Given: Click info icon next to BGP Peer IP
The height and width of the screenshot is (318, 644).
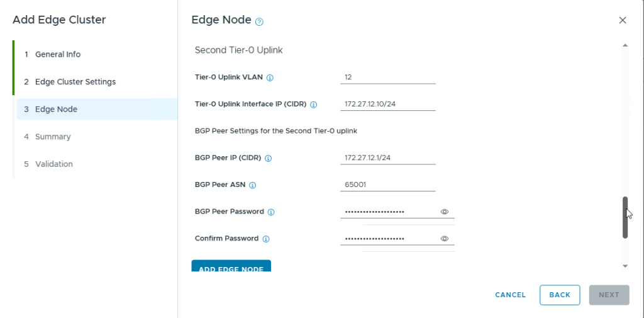Looking at the screenshot, I should (x=269, y=159).
